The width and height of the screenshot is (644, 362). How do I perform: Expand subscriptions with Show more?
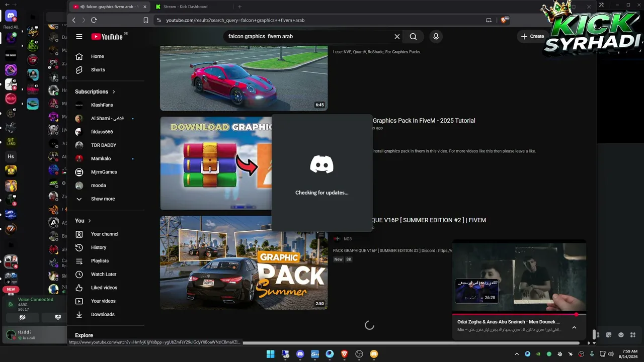pos(103,199)
